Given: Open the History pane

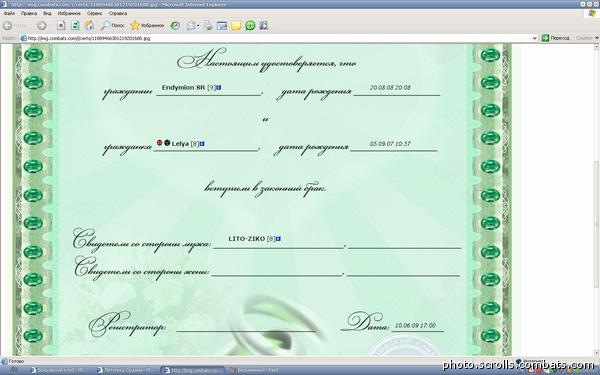Looking at the screenshot, I should point(175,26).
